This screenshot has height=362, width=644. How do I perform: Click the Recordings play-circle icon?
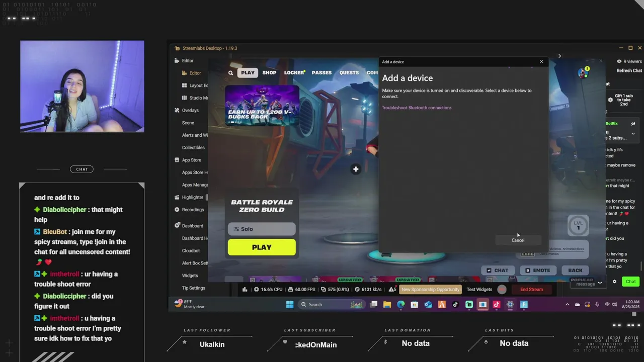[x=177, y=210]
